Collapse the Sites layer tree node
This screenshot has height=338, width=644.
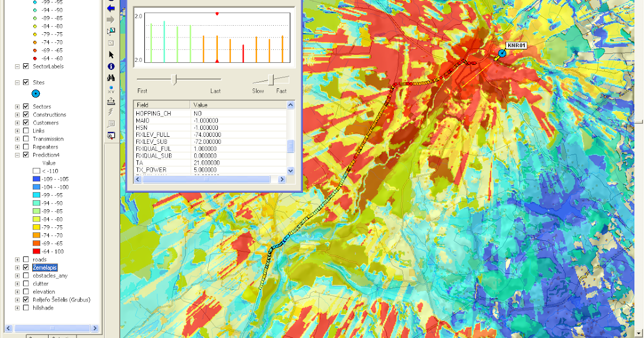coord(17,83)
